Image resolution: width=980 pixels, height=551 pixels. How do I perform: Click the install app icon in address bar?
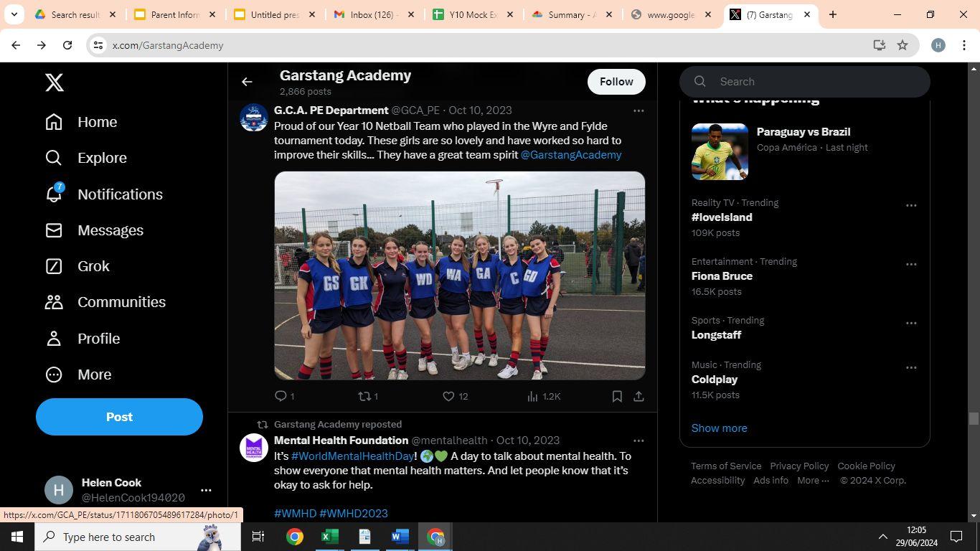[x=879, y=45]
